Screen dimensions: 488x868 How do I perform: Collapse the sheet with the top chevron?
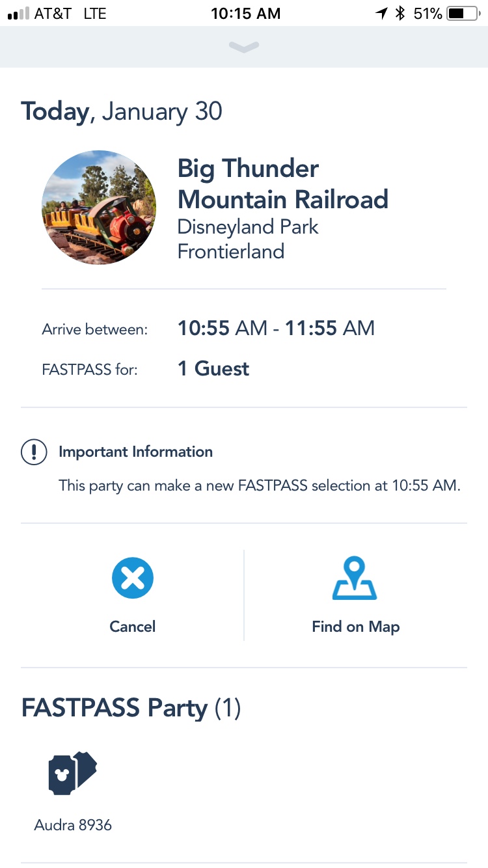click(x=244, y=47)
